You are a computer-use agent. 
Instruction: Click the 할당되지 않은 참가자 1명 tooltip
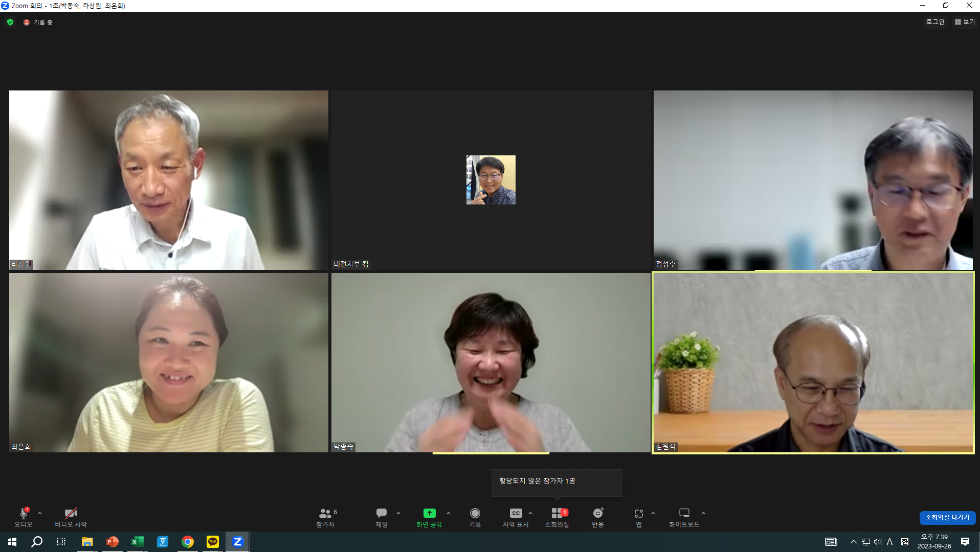coord(557,482)
